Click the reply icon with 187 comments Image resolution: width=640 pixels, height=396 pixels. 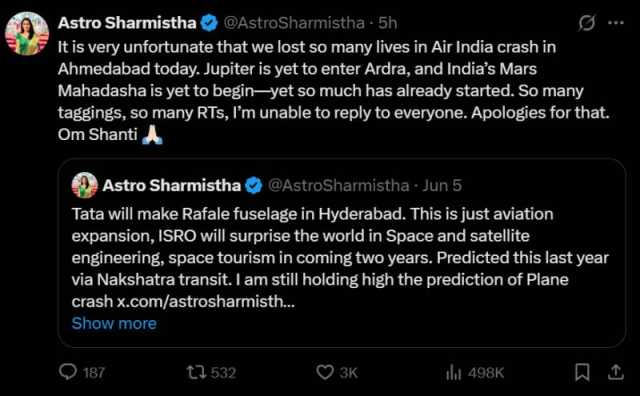click(68, 372)
